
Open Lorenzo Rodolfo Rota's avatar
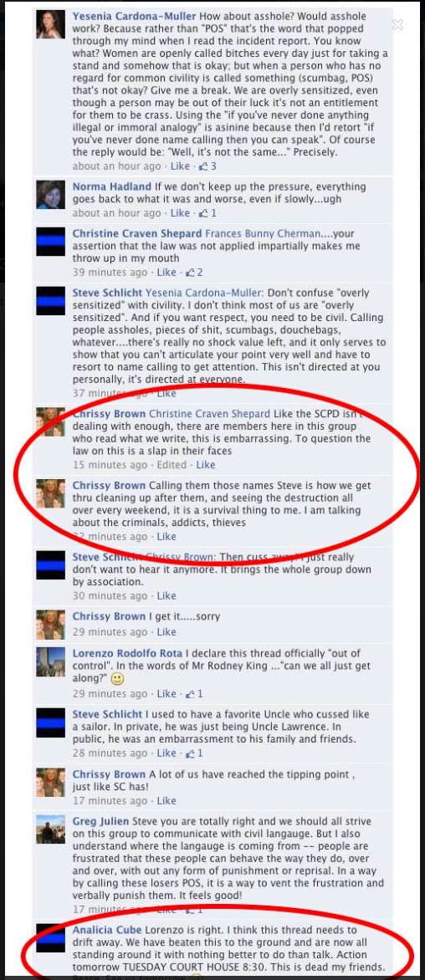coord(51,662)
